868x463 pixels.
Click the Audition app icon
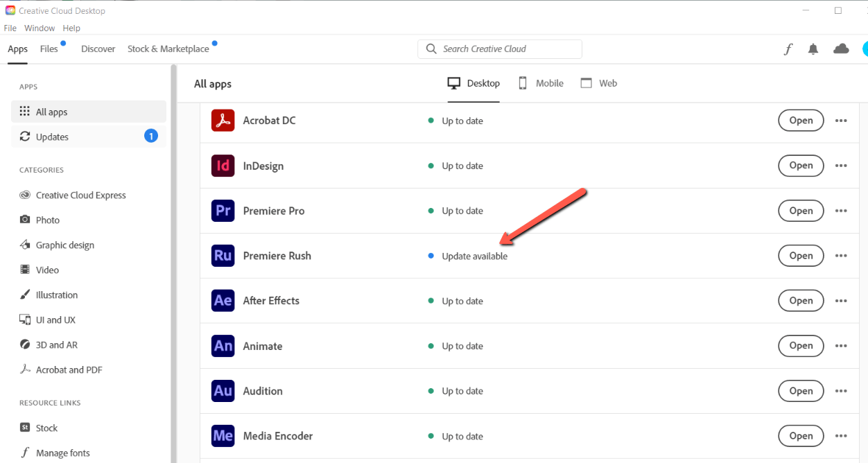point(223,391)
